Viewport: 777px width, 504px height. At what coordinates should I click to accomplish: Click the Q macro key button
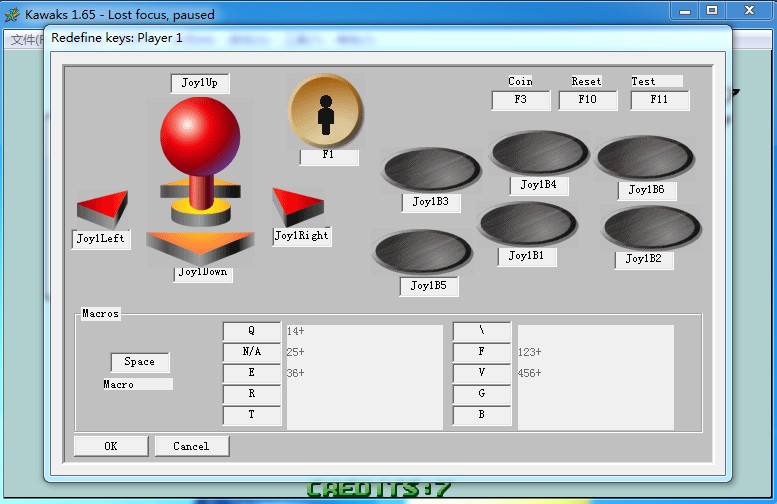pyautogui.click(x=252, y=331)
